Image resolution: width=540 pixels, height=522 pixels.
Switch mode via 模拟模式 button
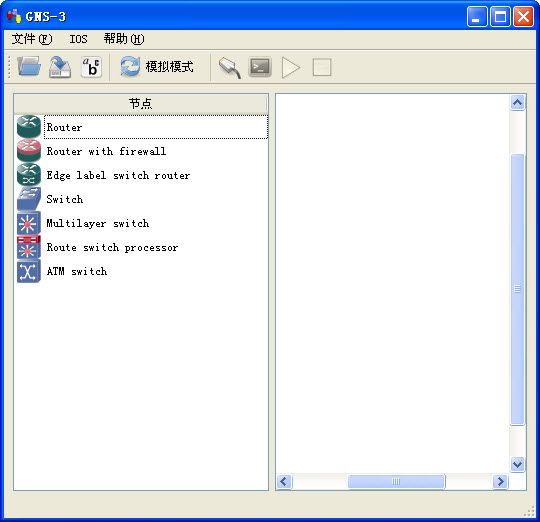169,67
